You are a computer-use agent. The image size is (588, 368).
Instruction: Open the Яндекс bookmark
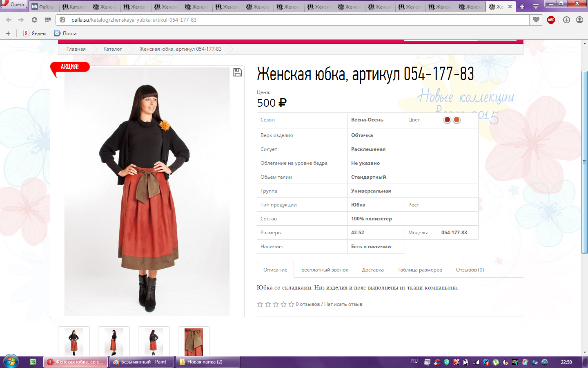click(36, 34)
